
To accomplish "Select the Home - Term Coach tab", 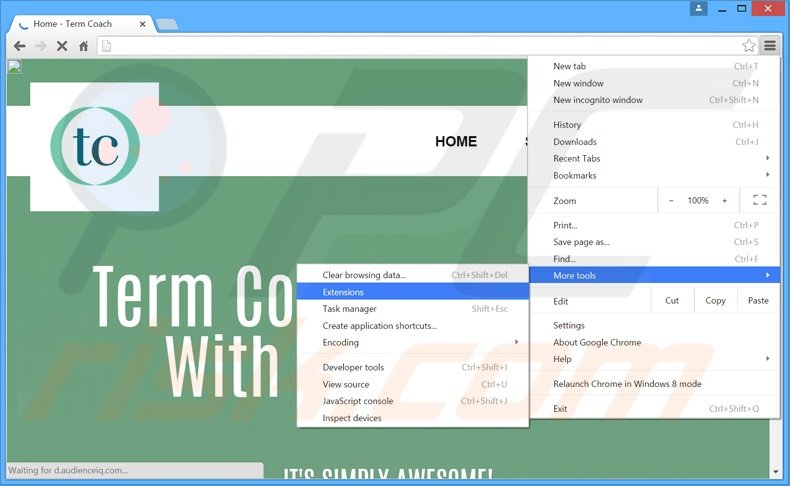I will point(81,24).
